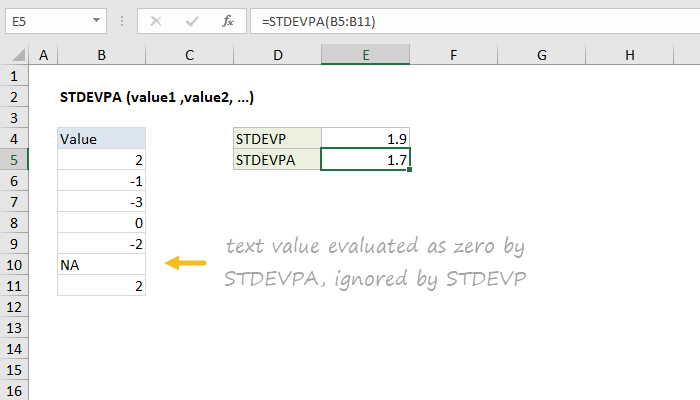Click cell E4 showing 1.9
This screenshot has height=400, width=700.
(x=365, y=139)
